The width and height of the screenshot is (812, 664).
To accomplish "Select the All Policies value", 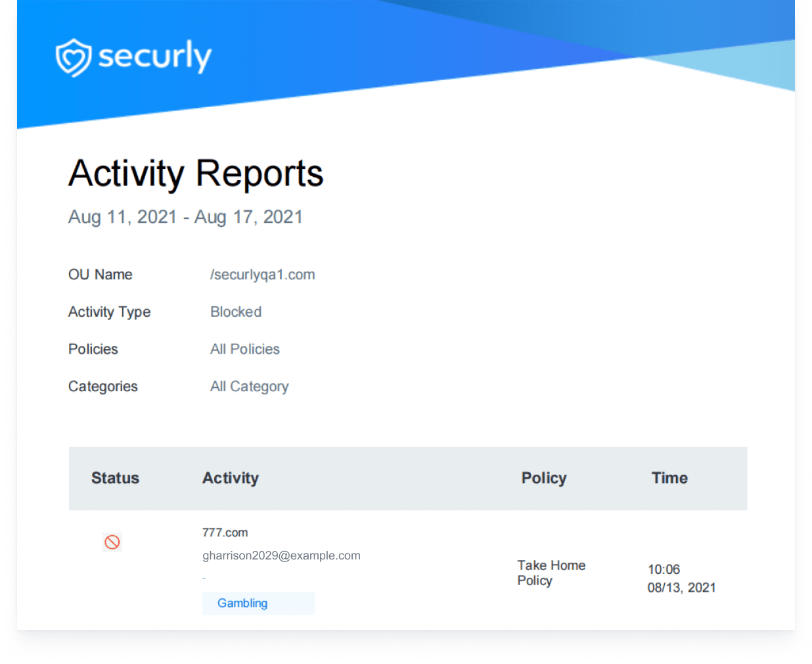I will pyautogui.click(x=244, y=349).
